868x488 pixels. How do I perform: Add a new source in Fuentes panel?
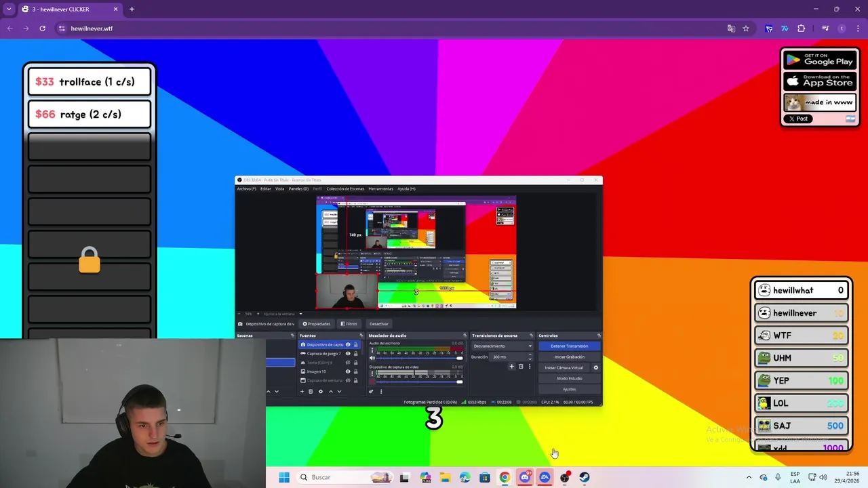[302, 391]
